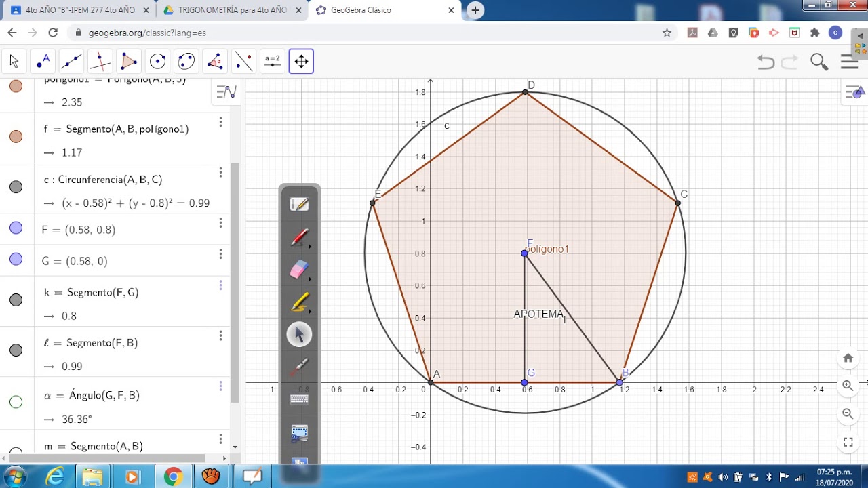The height and width of the screenshot is (488, 868).
Task: Open Internet Explorer from the taskbar
Action: [54, 477]
